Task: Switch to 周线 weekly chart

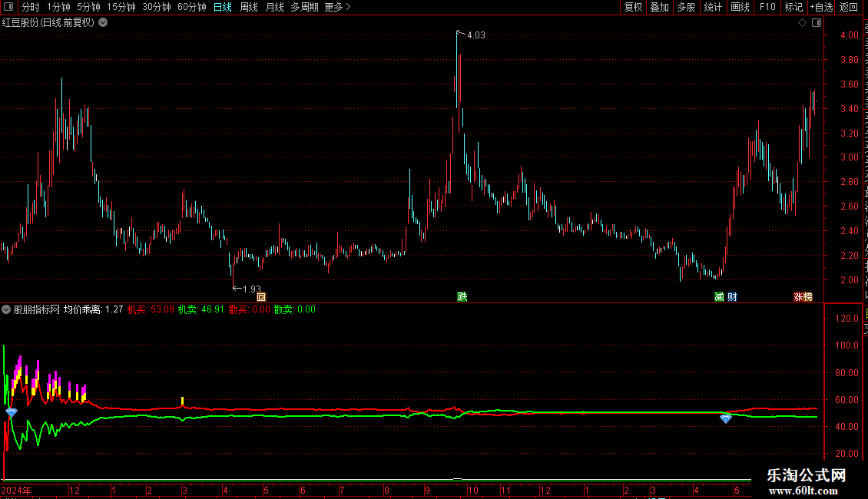Action: (249, 7)
